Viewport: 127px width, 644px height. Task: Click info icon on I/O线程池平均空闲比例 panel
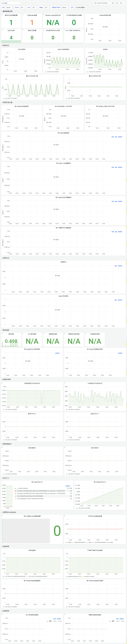coord(65,383)
